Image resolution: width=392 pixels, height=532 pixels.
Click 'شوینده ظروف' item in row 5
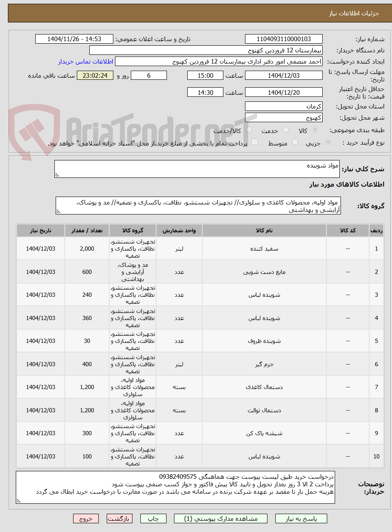(264, 341)
